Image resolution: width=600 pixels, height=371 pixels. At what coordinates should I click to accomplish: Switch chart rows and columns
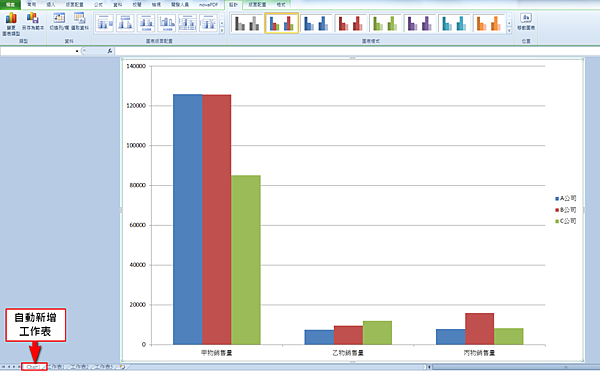(59, 21)
